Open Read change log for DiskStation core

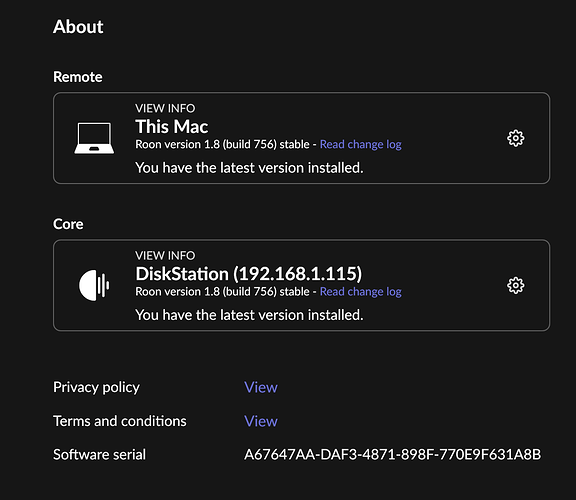point(360,292)
